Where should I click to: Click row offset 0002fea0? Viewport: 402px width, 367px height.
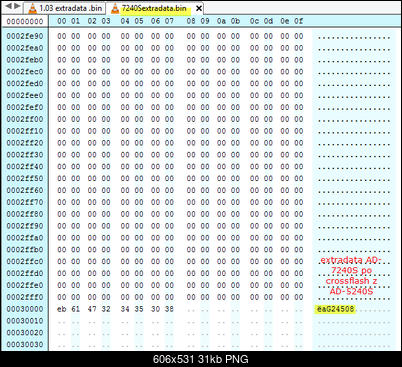pyautogui.click(x=25, y=48)
